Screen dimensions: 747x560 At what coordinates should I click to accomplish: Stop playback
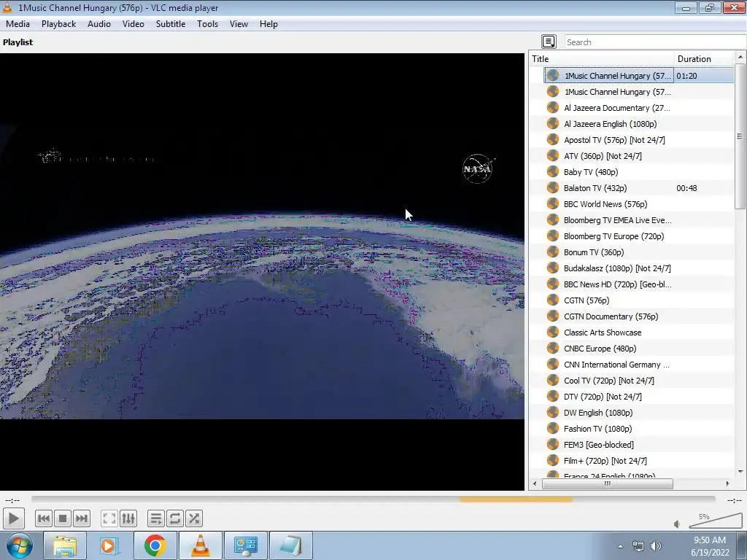click(63, 518)
